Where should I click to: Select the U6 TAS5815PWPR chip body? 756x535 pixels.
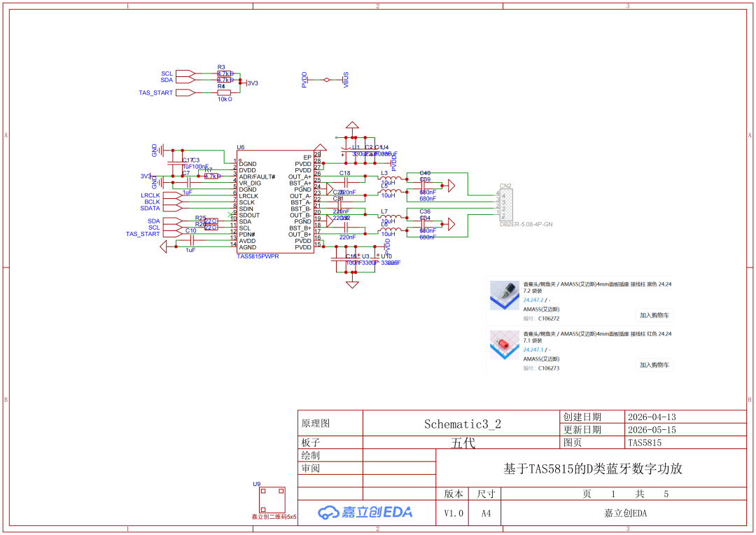click(275, 202)
